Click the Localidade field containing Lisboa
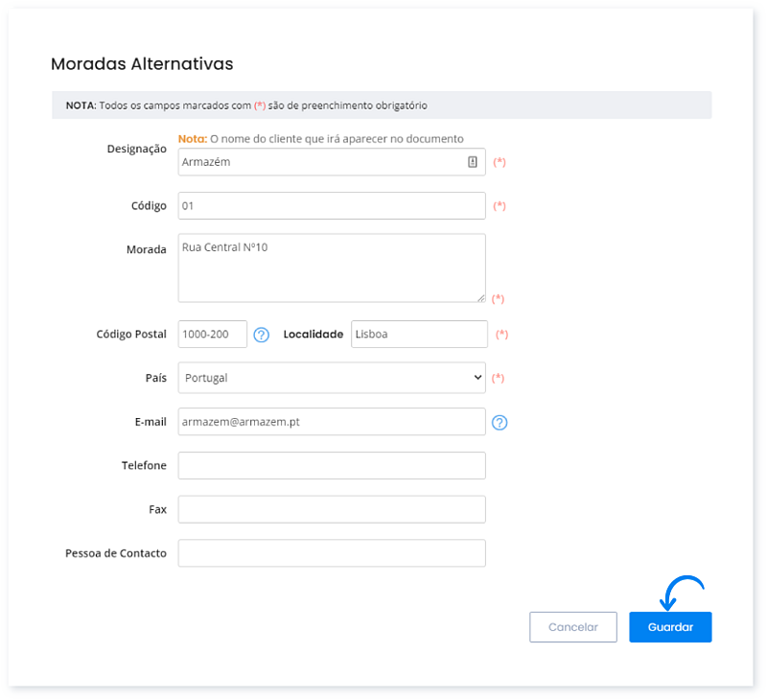The image size is (767, 700). [420, 335]
